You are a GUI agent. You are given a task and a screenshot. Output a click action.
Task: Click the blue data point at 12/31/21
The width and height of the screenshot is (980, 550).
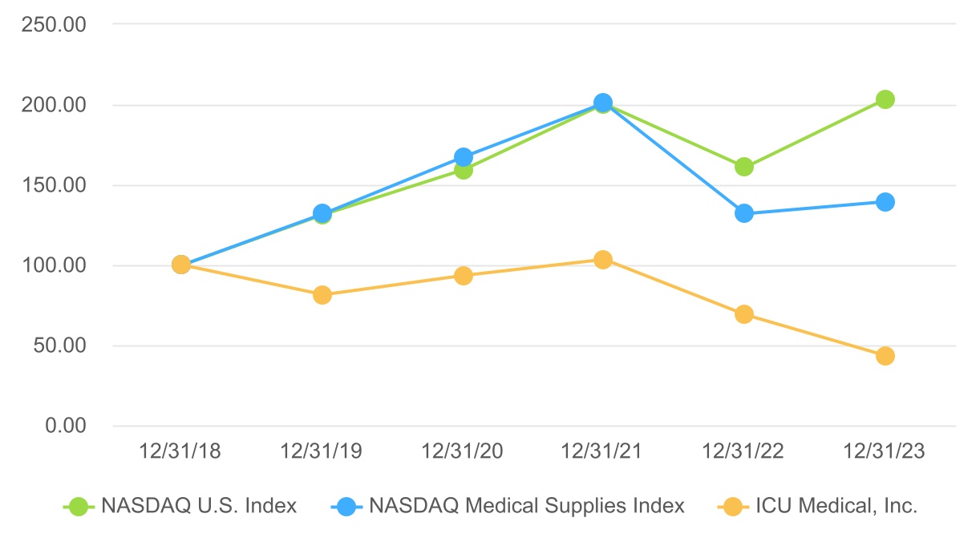point(603,103)
